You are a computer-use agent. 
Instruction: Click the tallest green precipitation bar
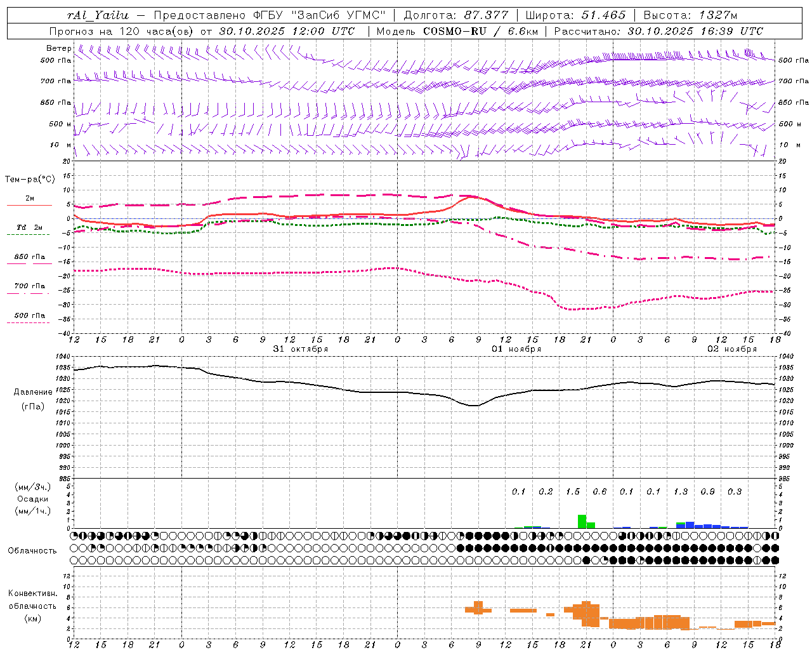coord(582,522)
